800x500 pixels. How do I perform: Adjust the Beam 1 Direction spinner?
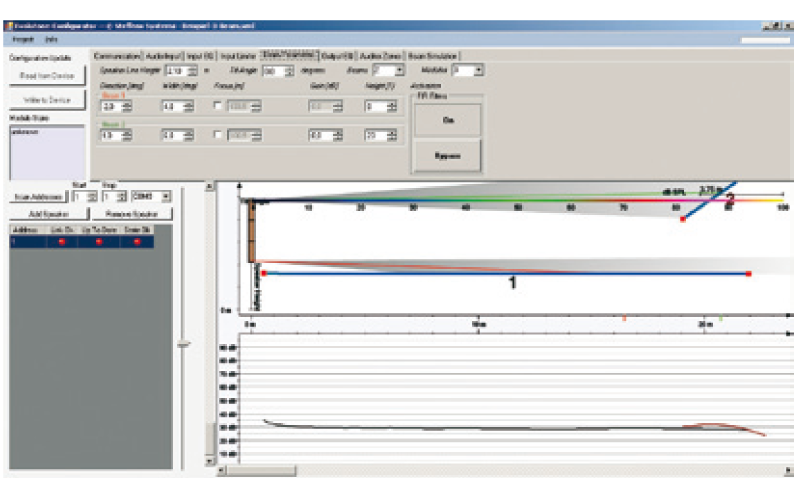coord(127,106)
